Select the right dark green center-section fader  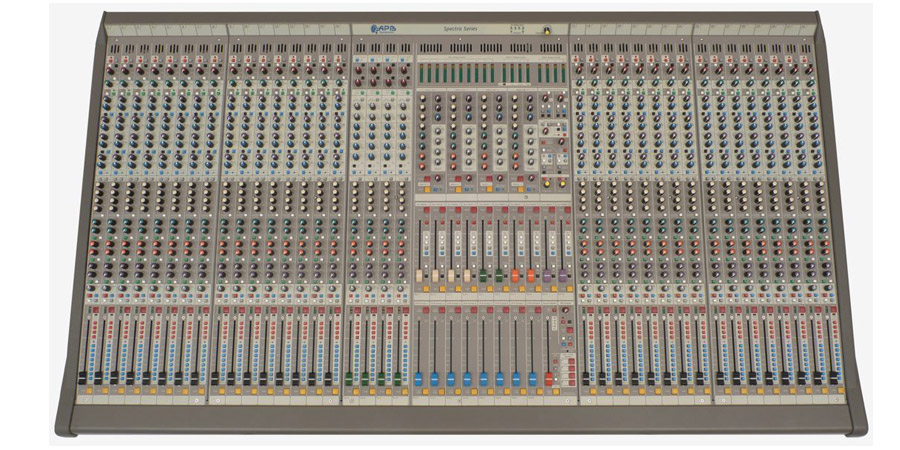(x=499, y=276)
